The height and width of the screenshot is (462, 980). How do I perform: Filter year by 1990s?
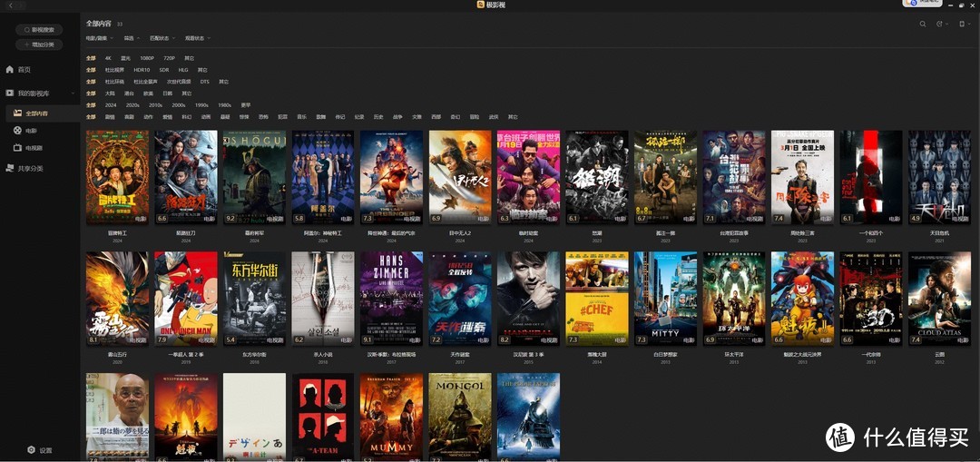[x=201, y=105]
